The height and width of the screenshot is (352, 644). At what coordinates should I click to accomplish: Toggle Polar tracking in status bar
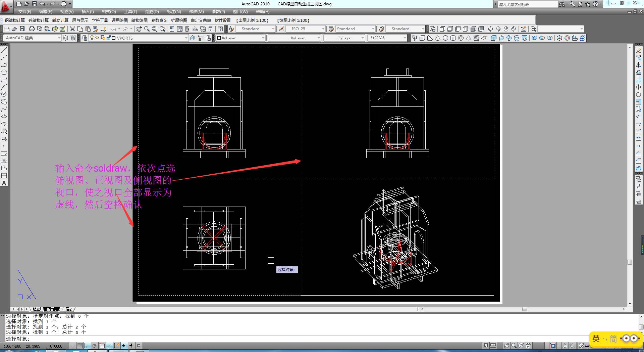coord(95,346)
